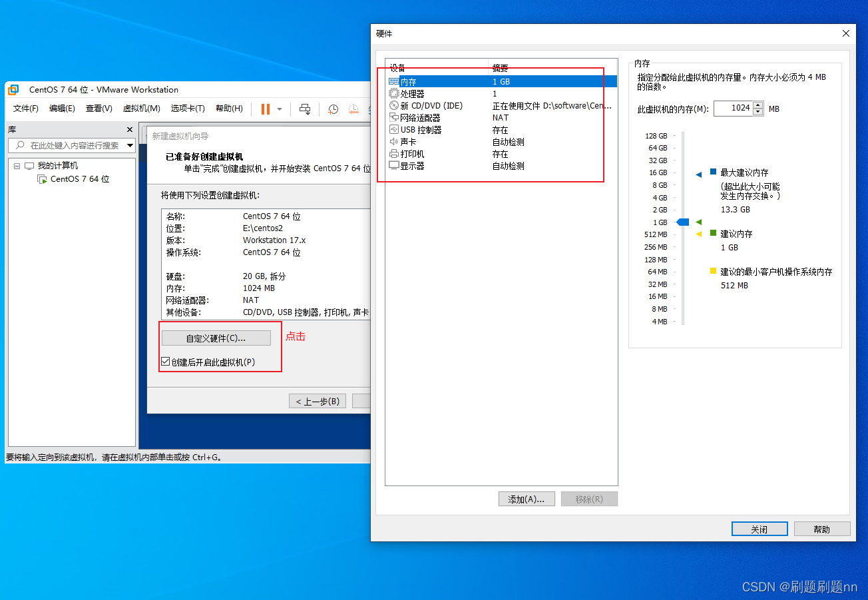Click the memory slider blue thumb
The width and height of the screenshot is (868, 600).
683,222
